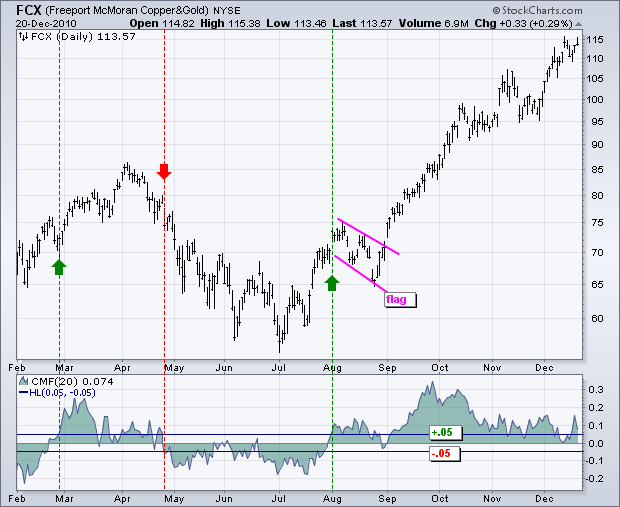
Task: Click the Dec label on upper date axis
Action: [x=544, y=368]
